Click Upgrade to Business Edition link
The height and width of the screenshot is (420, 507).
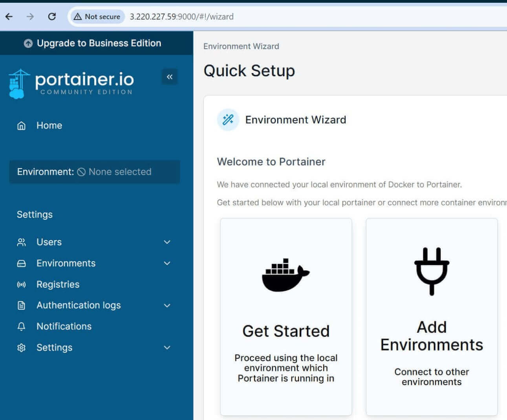tap(99, 43)
